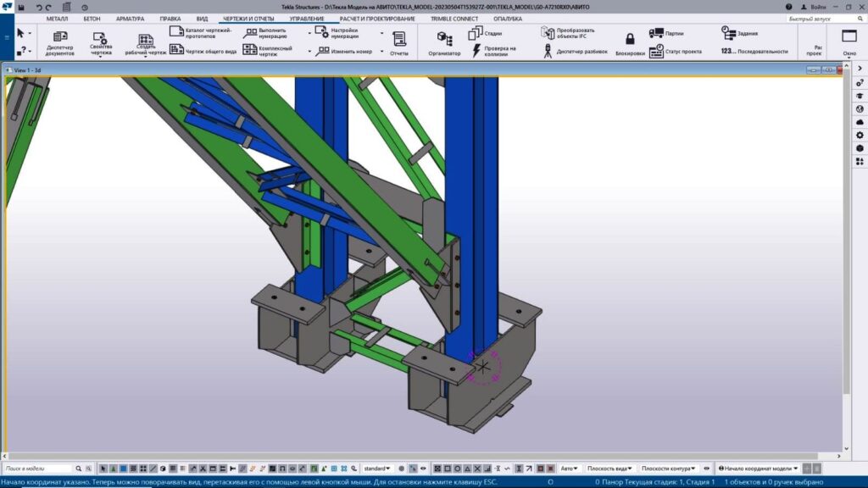The height and width of the screenshot is (488, 868).
Task: Expand arrow under Свойства чертежа
Action: coord(101,57)
